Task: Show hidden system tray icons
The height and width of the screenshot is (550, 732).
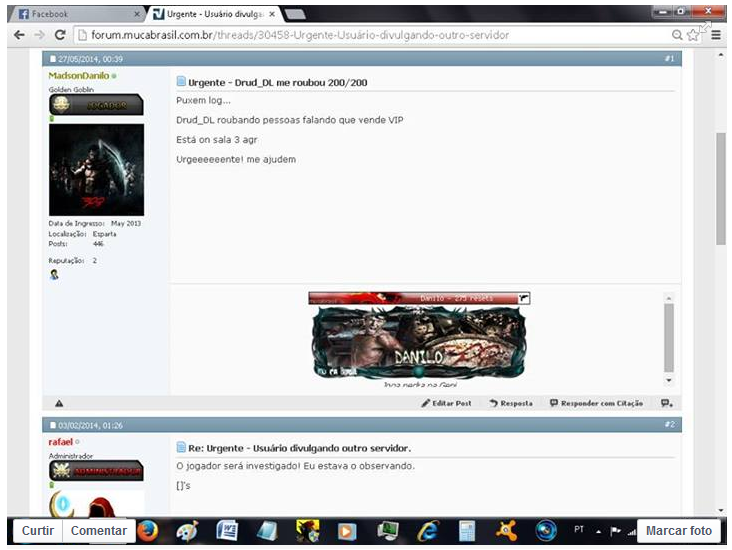Action: click(x=599, y=531)
